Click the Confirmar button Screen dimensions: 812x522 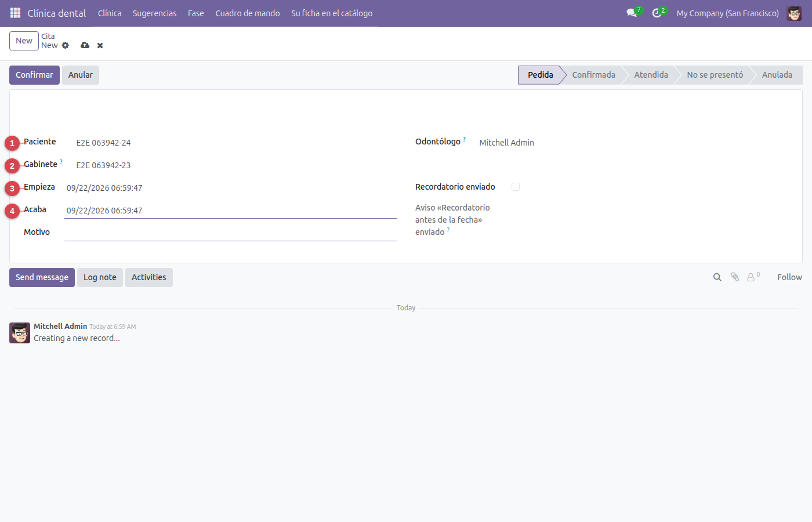point(34,75)
